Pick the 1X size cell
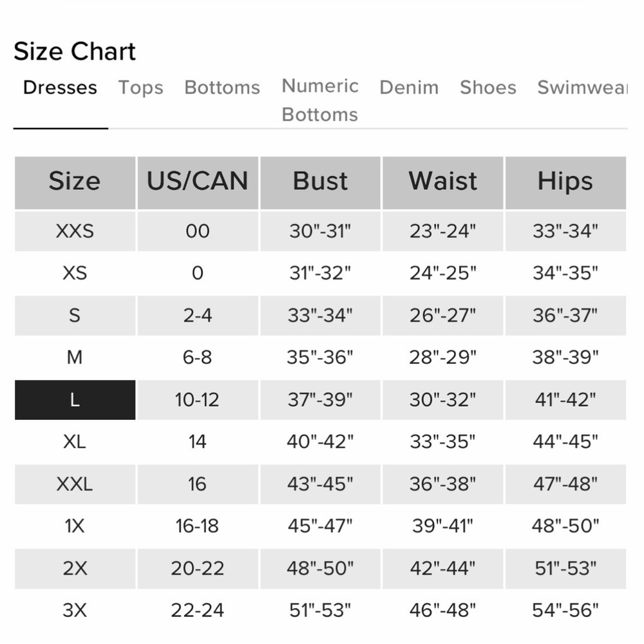 [x=75, y=526]
